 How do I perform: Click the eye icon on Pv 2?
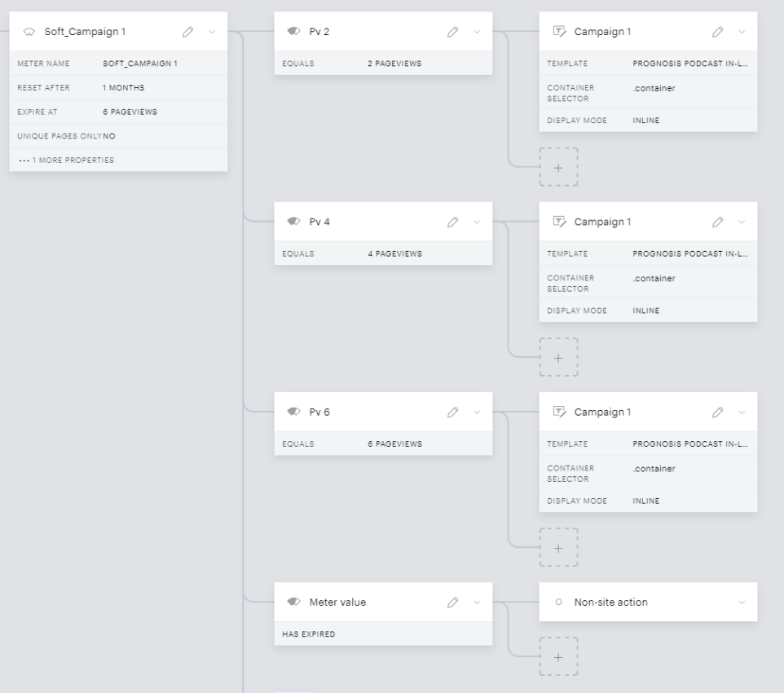click(293, 32)
